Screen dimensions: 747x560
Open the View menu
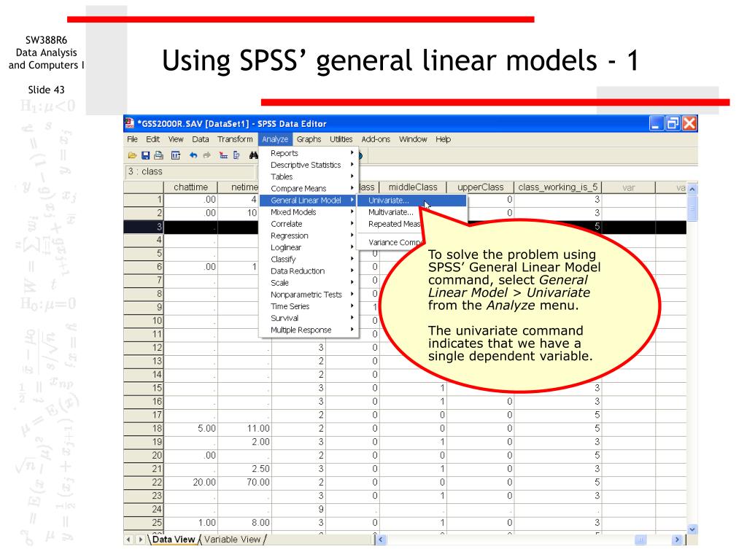[176, 139]
